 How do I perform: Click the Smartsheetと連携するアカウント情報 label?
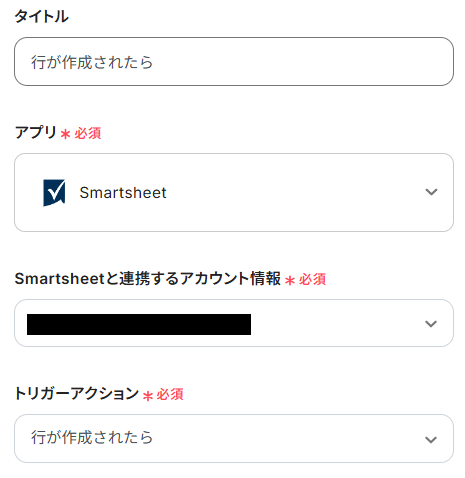pyautogui.click(x=148, y=278)
